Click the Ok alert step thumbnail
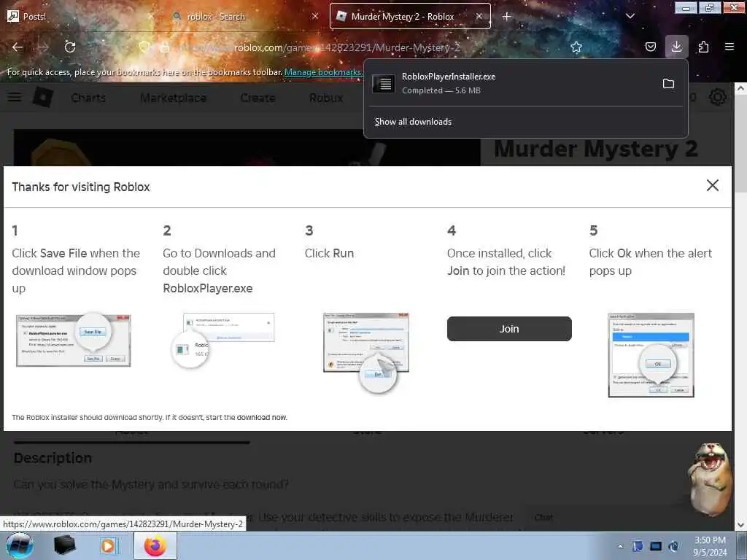This screenshot has width=747, height=560. tap(651, 355)
